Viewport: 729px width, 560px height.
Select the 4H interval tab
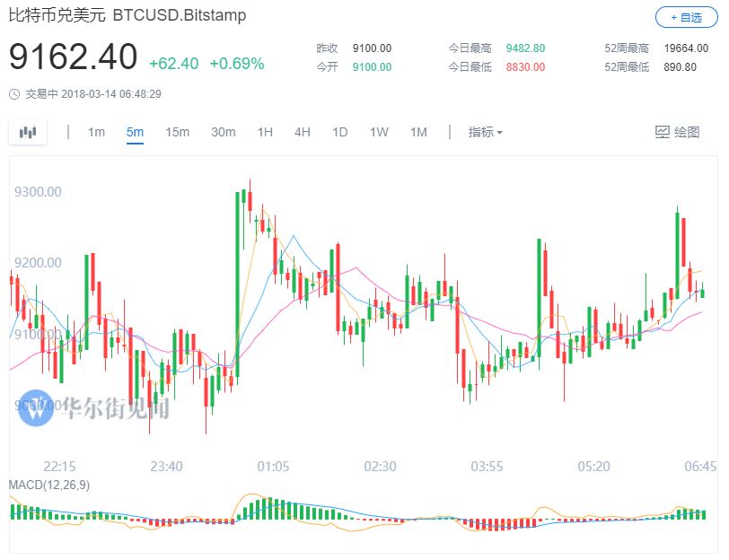click(x=303, y=133)
